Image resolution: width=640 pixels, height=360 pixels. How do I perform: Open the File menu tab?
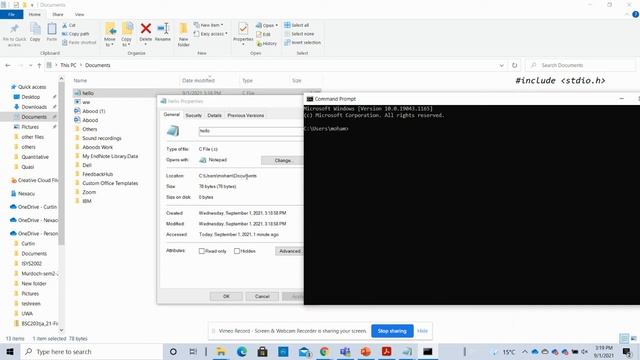pyautogui.click(x=11, y=14)
